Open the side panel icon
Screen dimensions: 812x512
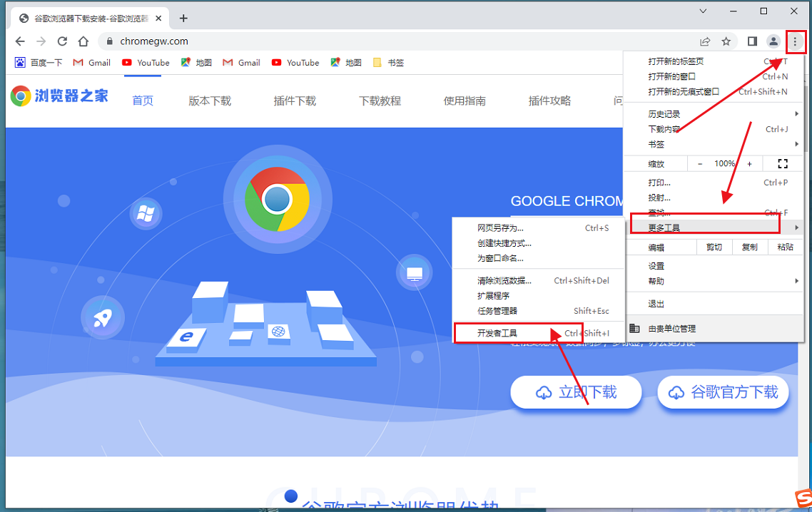coord(753,41)
